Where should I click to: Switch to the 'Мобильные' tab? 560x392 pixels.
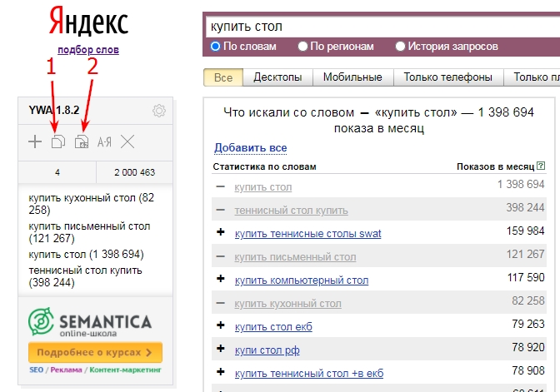(352, 77)
